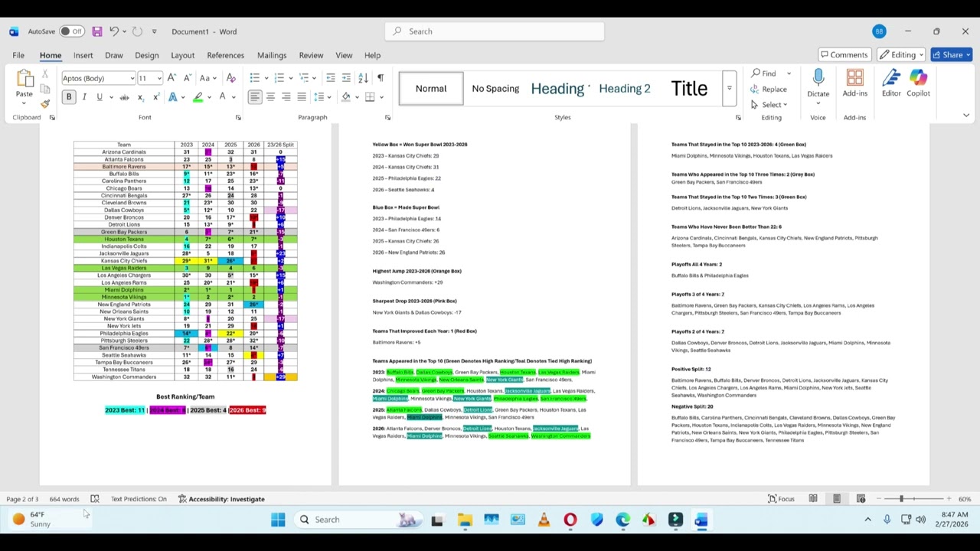Save the document with the Save icon

[x=97, y=31]
